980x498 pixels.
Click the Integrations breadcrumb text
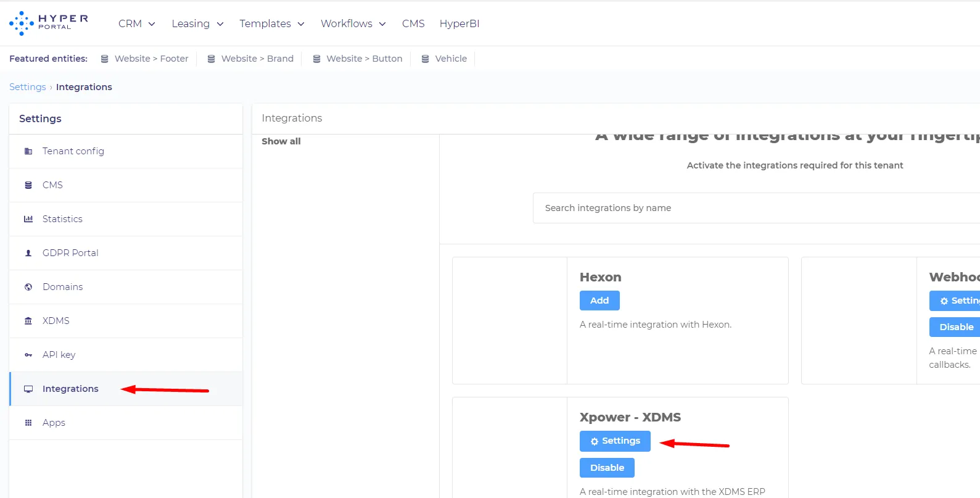(84, 87)
